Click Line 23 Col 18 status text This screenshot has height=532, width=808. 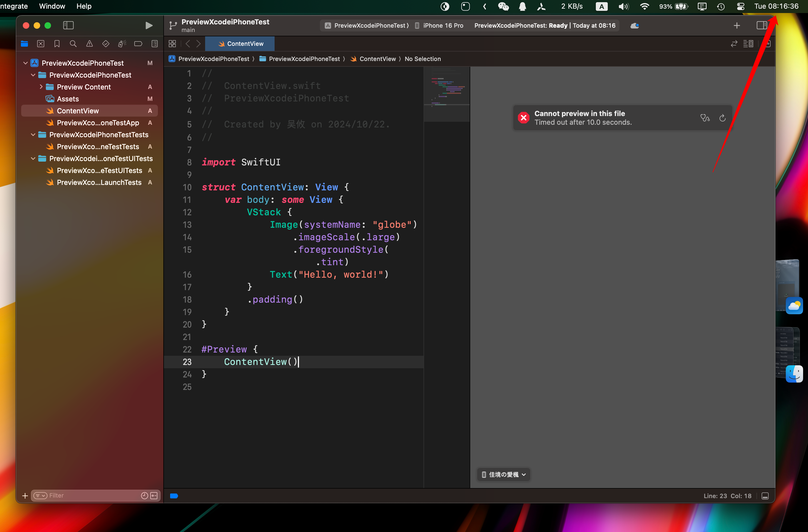tap(727, 496)
